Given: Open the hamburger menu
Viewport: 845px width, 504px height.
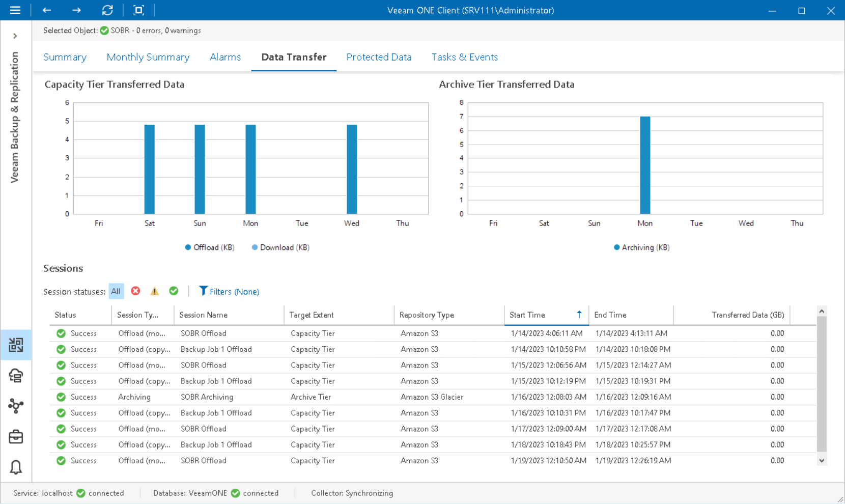Looking at the screenshot, I should click(x=15, y=10).
